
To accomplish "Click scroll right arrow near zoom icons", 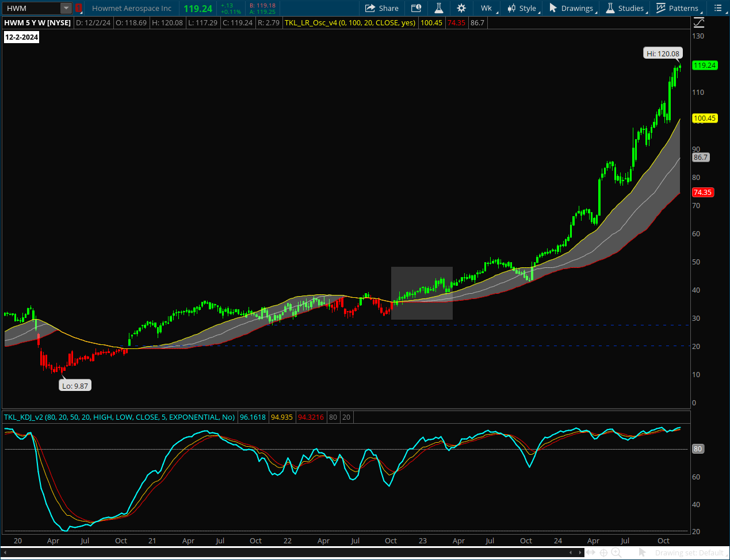I will click(x=580, y=553).
